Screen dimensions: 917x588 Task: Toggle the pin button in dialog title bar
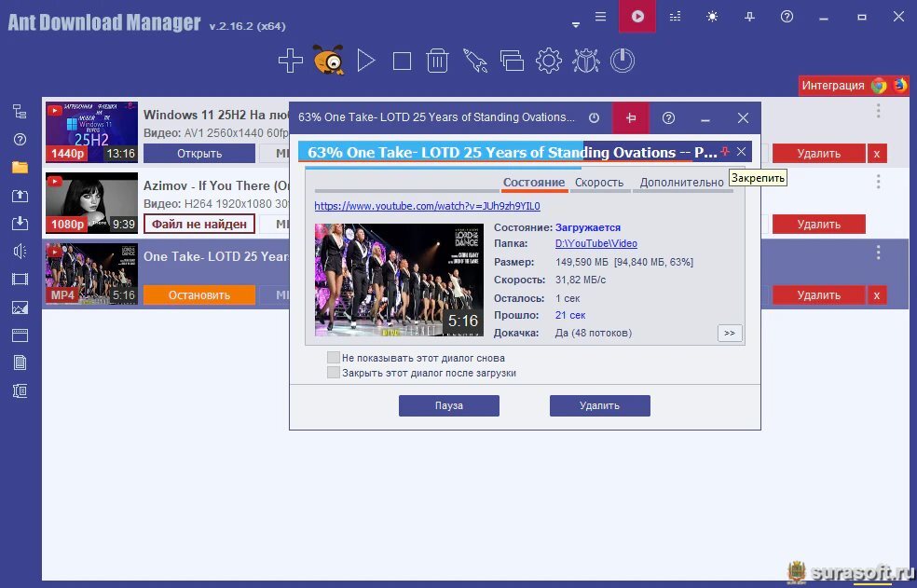point(631,118)
